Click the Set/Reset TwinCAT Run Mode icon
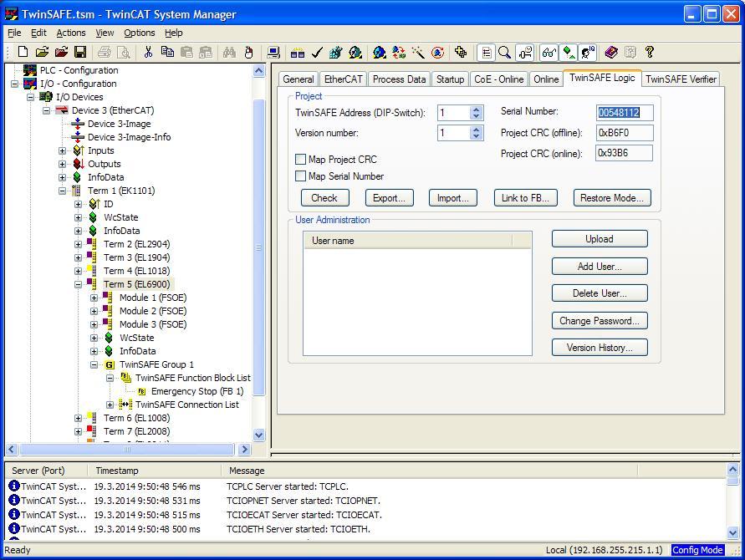Screen dimensions: 745x560 pos(355,53)
